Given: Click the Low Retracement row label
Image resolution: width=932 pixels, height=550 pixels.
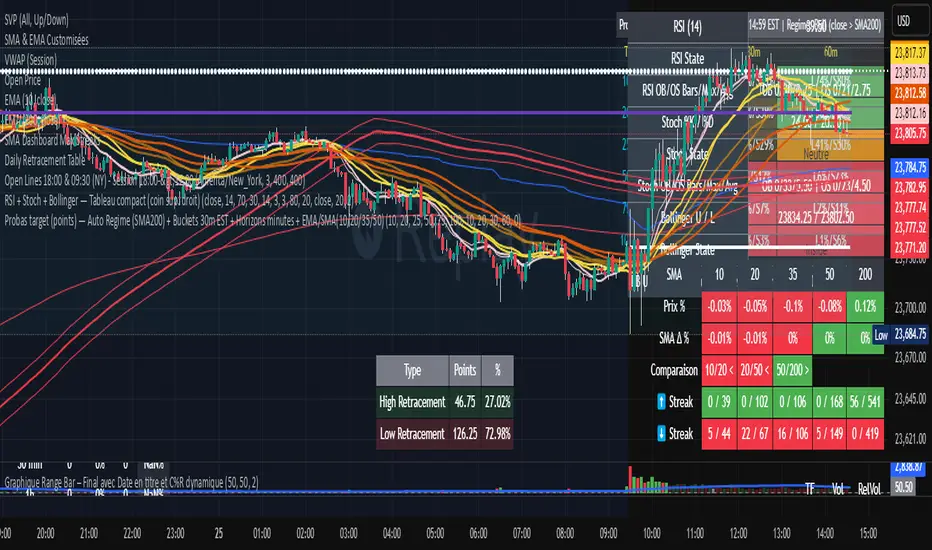Looking at the screenshot, I should (412, 433).
